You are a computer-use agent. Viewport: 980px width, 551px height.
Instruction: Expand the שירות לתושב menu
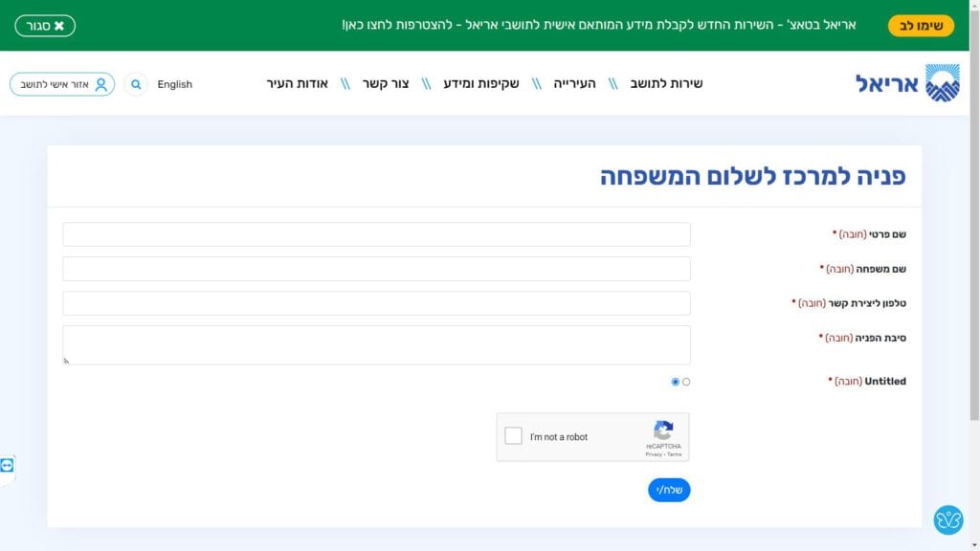point(666,84)
